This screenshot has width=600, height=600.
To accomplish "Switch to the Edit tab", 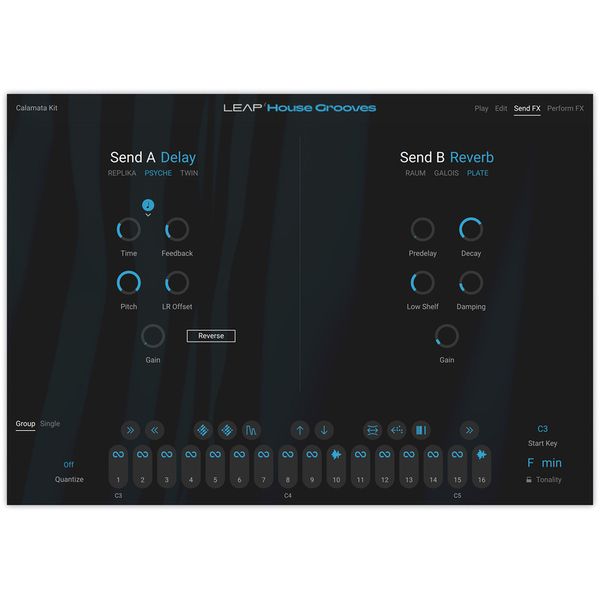I will [x=501, y=108].
